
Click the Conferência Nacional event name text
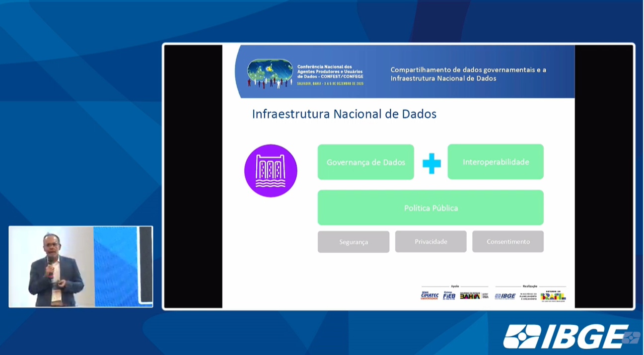click(330, 72)
